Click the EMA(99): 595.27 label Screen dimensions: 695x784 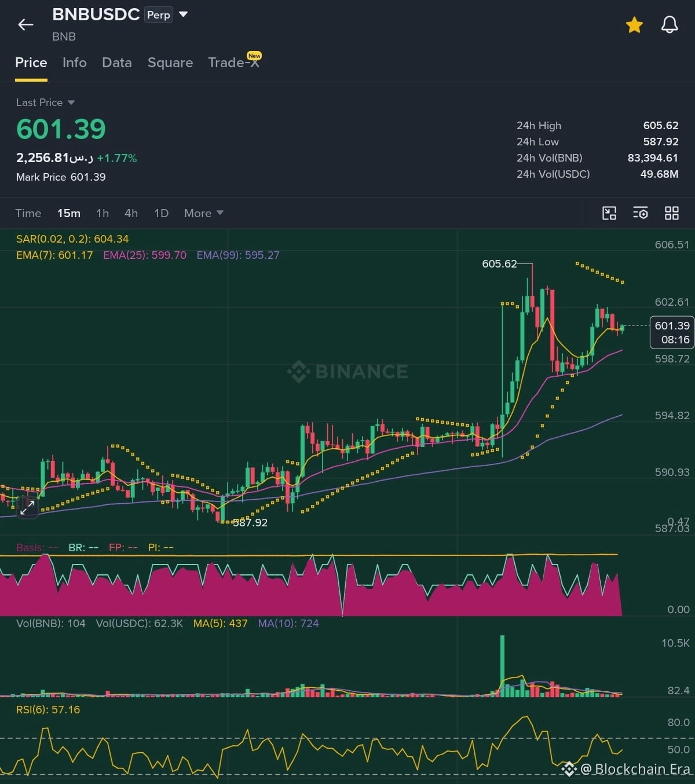click(x=238, y=255)
